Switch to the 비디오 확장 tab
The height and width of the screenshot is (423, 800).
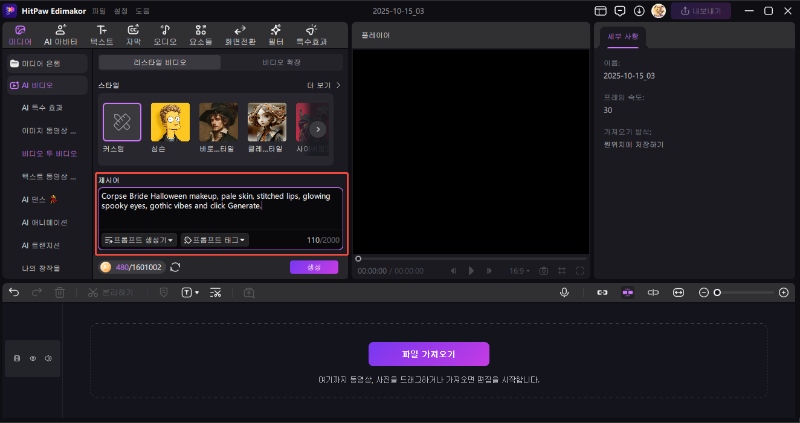280,62
